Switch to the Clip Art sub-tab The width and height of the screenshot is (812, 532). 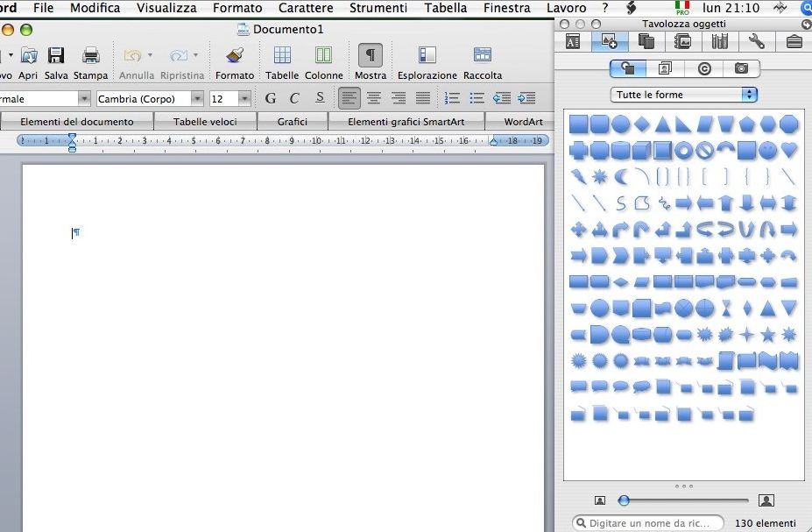tap(666, 68)
